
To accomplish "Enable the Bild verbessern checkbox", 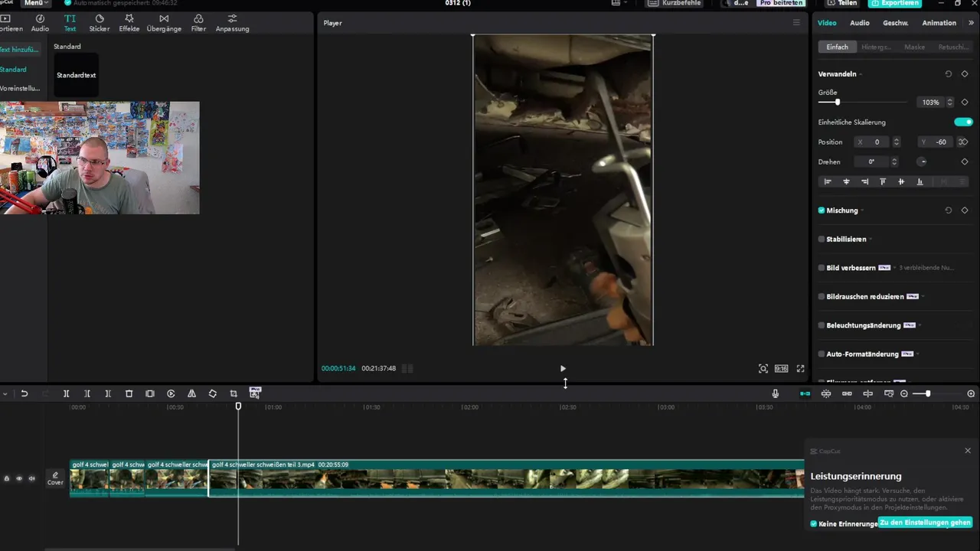I will tap(822, 268).
